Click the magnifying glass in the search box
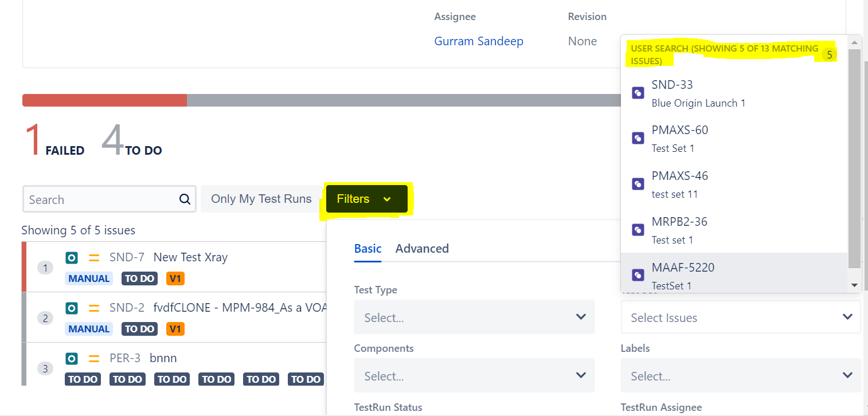 click(x=185, y=199)
